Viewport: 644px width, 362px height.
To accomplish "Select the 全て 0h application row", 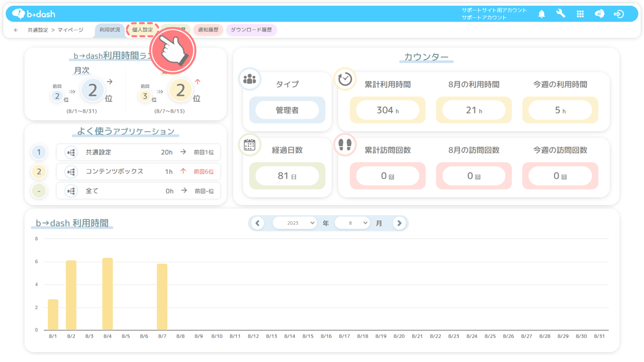I will tap(138, 191).
